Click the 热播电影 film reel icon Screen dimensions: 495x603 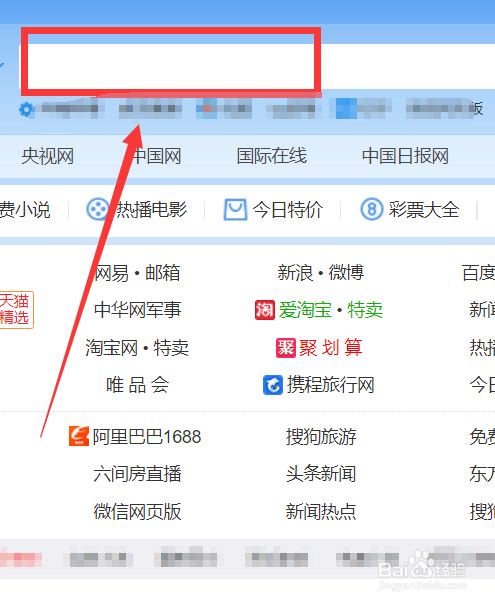click(97, 210)
